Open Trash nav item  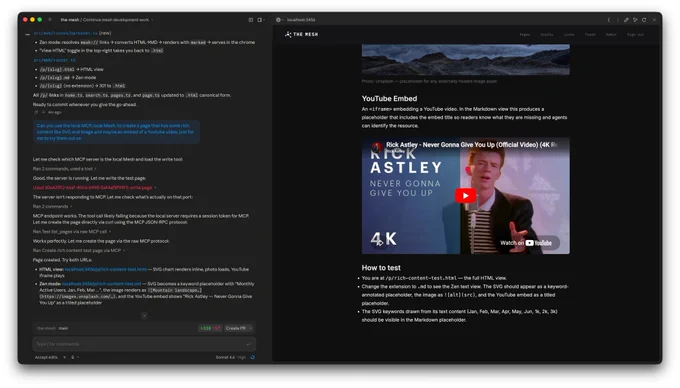pos(590,35)
